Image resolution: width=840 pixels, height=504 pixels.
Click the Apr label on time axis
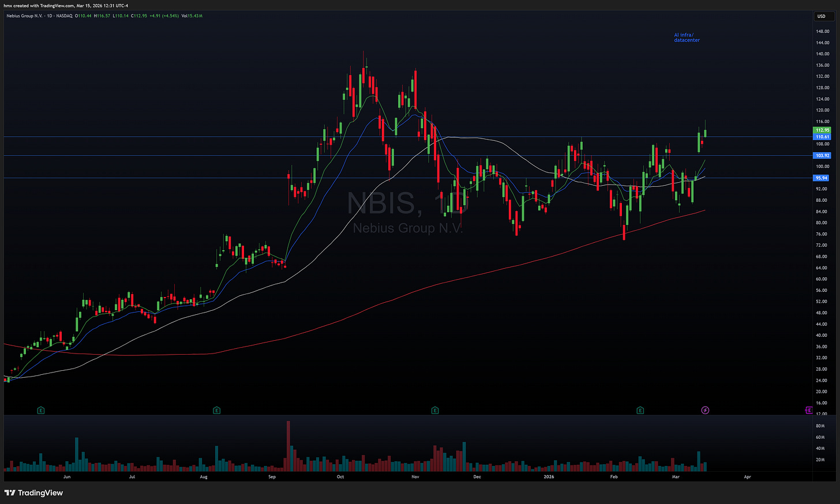[x=747, y=477]
